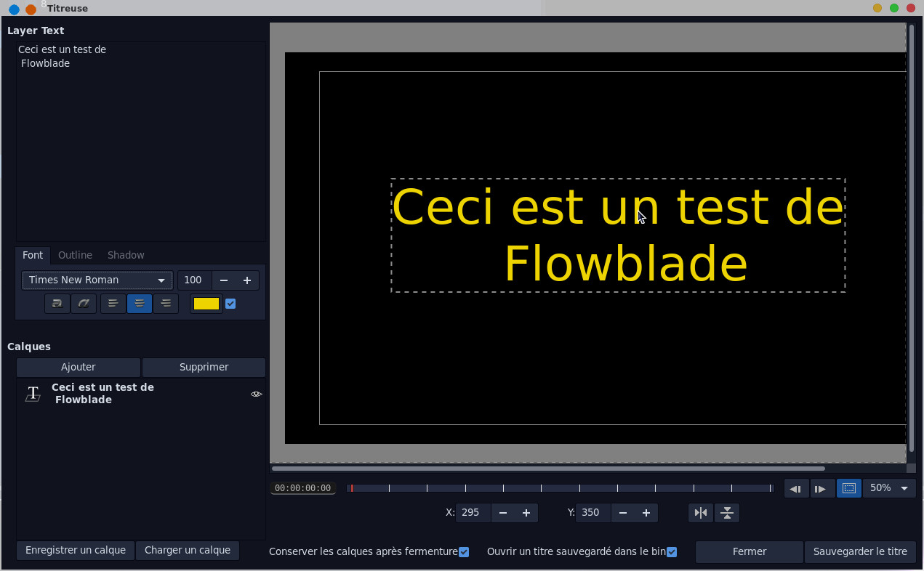Click the X position input field

coord(473,513)
